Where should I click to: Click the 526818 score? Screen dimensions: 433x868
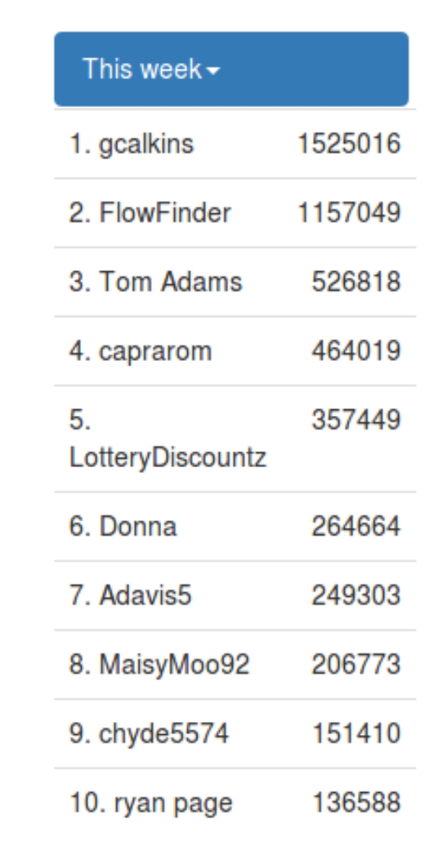pos(356,282)
